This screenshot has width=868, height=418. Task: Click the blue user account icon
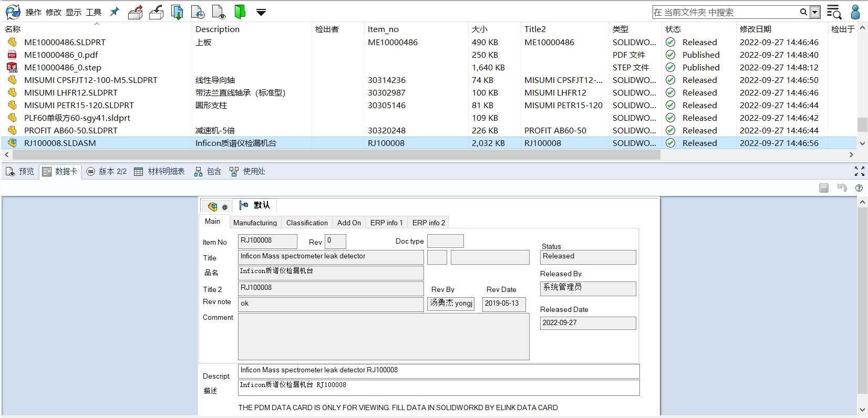click(855, 12)
